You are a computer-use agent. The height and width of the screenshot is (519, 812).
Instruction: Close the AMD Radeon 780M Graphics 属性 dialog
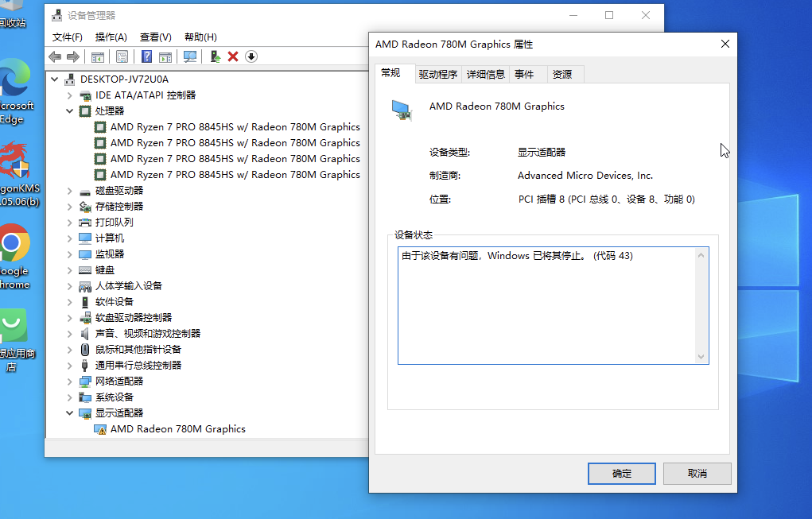pos(725,44)
